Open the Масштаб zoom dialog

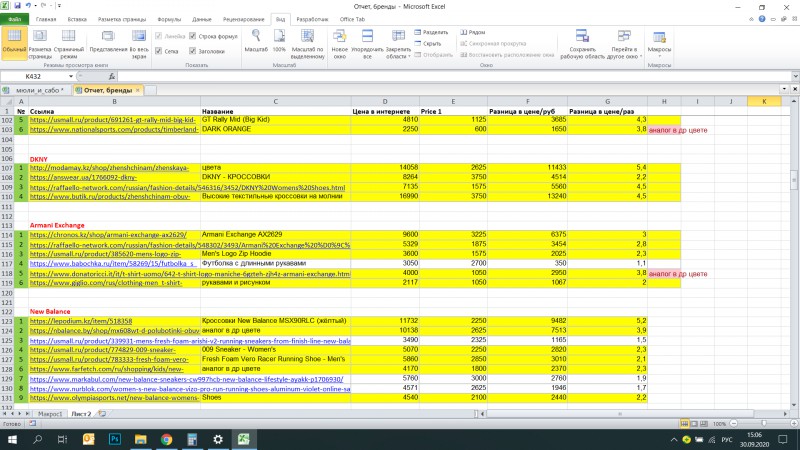point(256,41)
